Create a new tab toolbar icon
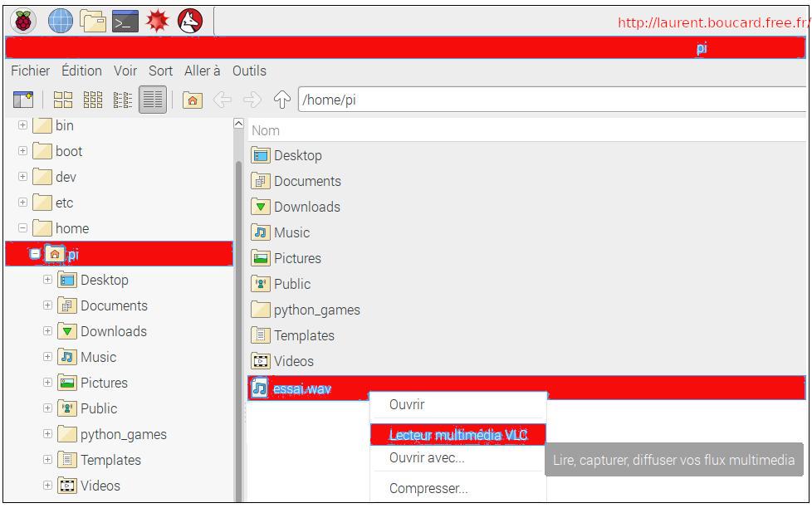Viewport: 812px width, 508px height. (x=23, y=99)
